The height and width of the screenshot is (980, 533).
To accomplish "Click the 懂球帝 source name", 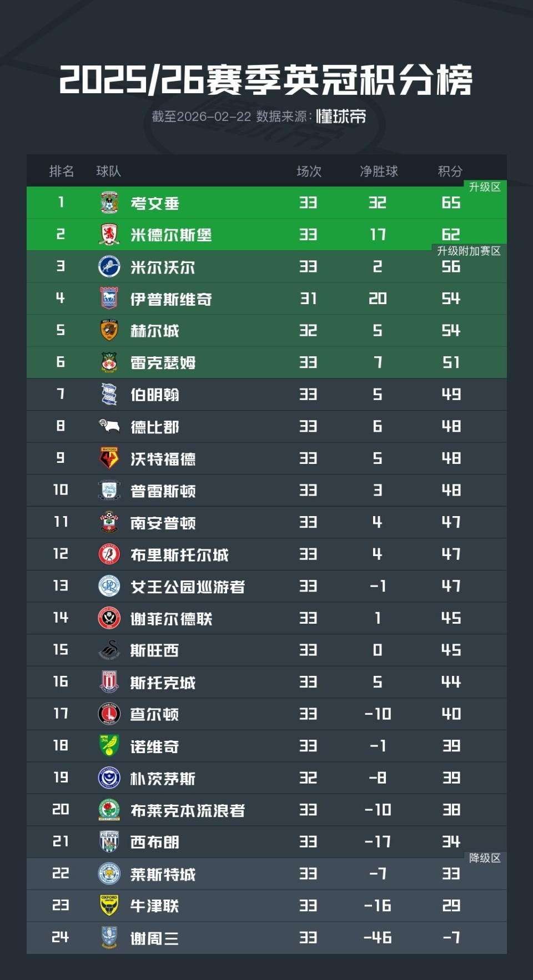I will tap(341, 117).
